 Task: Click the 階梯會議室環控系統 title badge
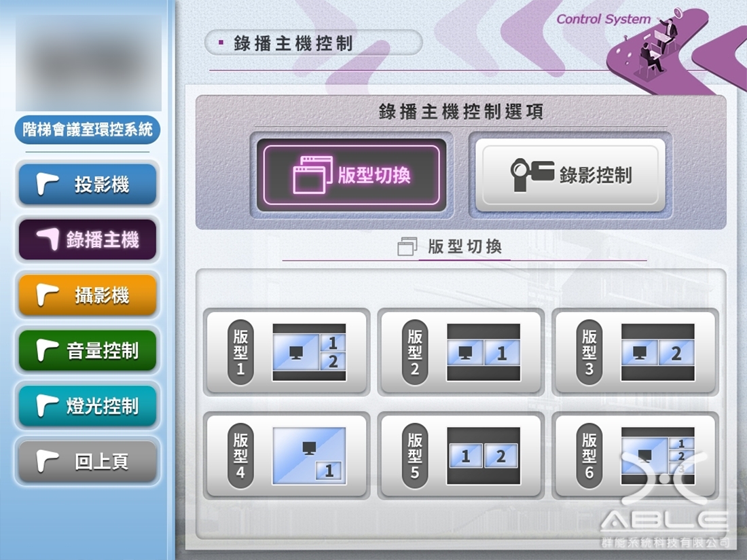(x=88, y=130)
